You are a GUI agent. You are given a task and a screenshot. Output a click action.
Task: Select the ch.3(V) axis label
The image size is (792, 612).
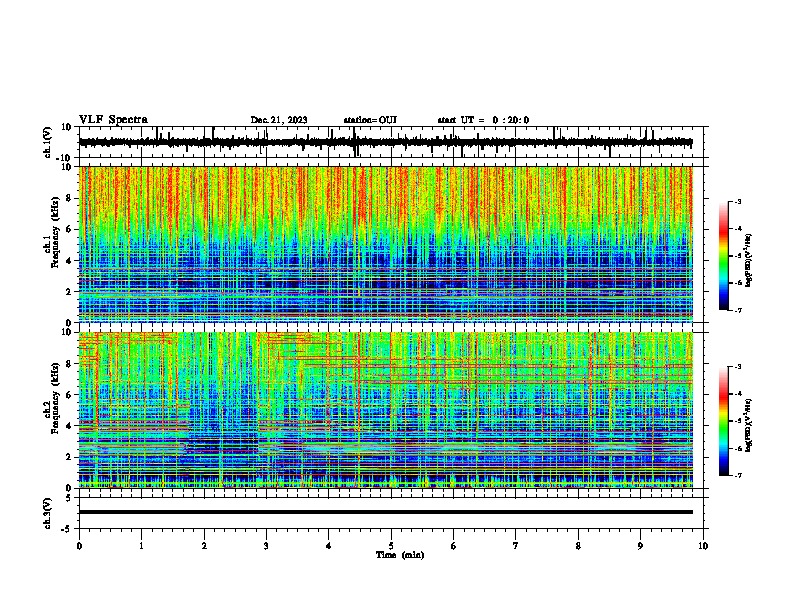[48, 513]
